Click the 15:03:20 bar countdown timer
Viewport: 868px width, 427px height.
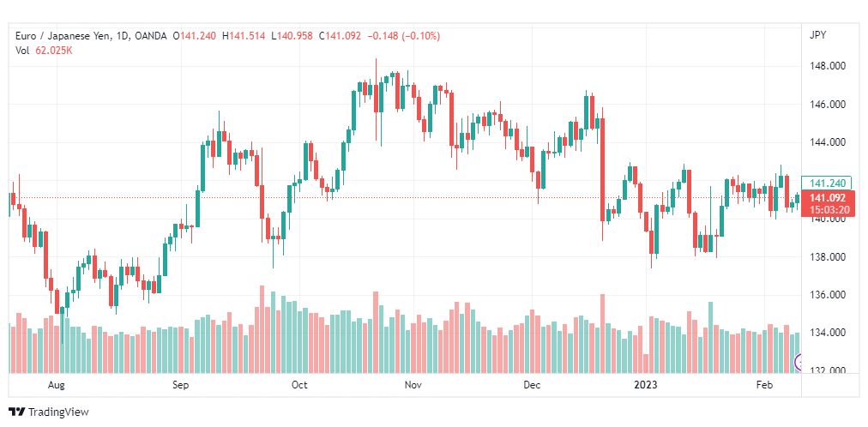(x=829, y=210)
